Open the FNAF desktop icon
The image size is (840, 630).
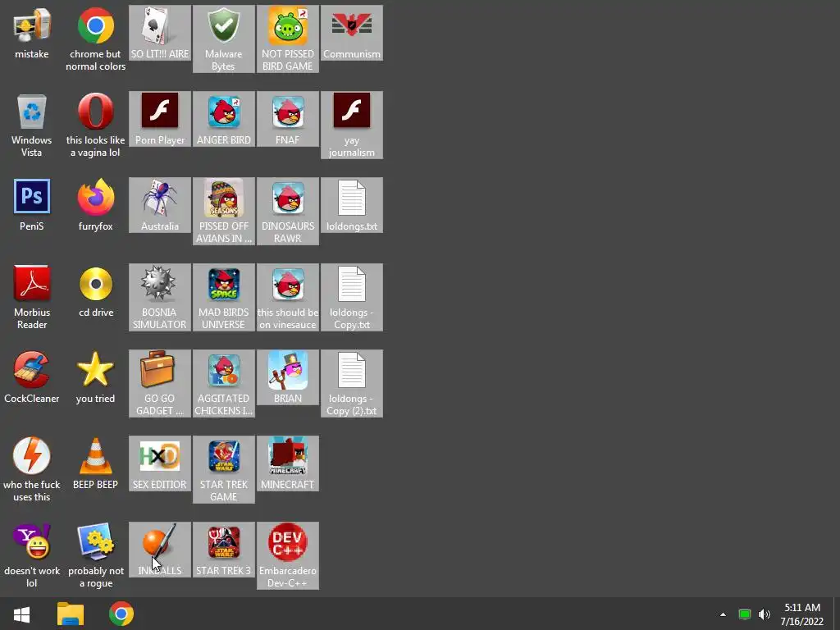tap(288, 119)
